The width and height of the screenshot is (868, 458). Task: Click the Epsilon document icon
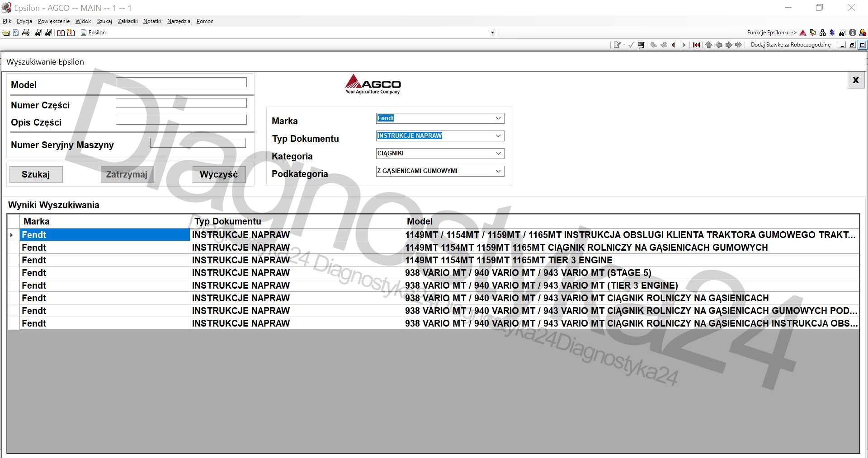point(84,33)
